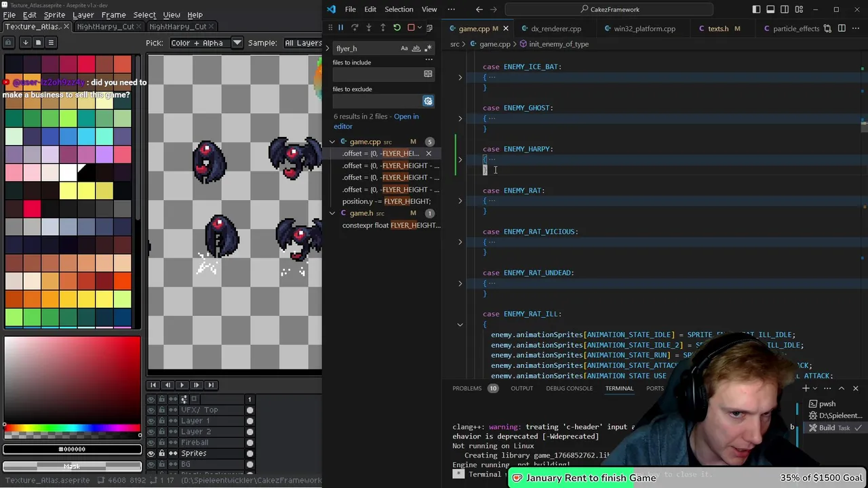Toggle secondary side bar layout icon

pyautogui.click(x=785, y=9)
